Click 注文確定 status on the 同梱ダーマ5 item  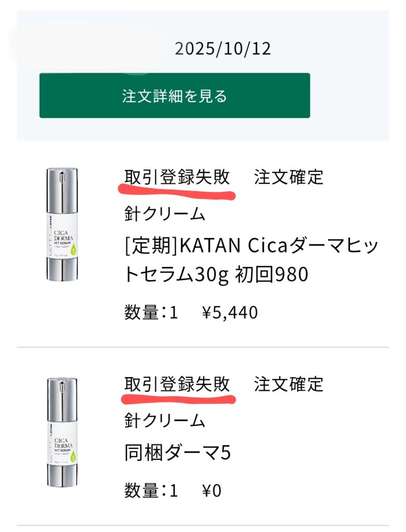289,384
